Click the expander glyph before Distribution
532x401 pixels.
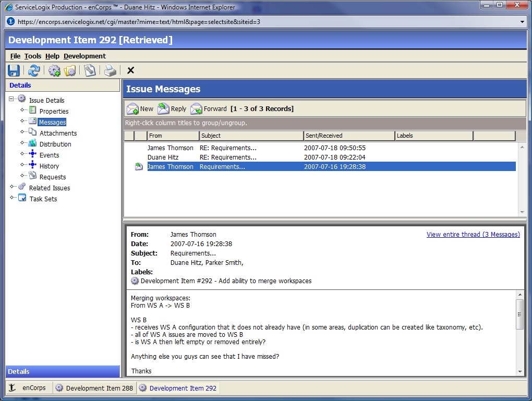pyautogui.click(x=22, y=143)
